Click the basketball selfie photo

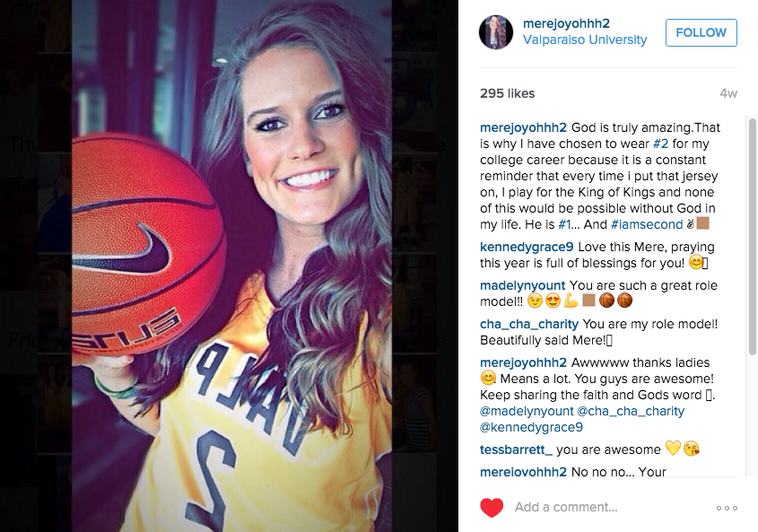click(x=231, y=266)
